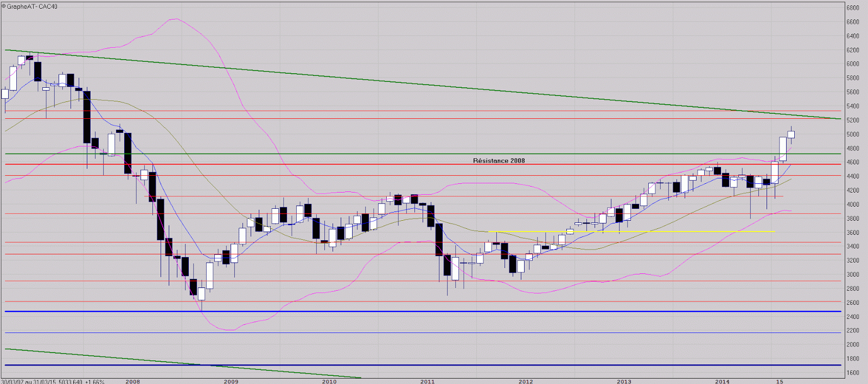Click the 2000 price axis label
This screenshot has height=384, width=868.
(853, 344)
